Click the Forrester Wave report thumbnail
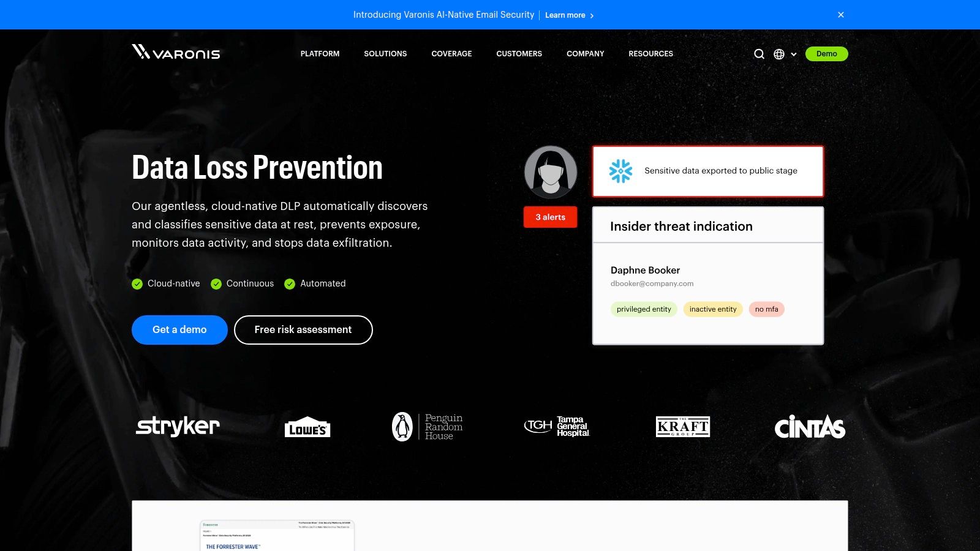 277,536
